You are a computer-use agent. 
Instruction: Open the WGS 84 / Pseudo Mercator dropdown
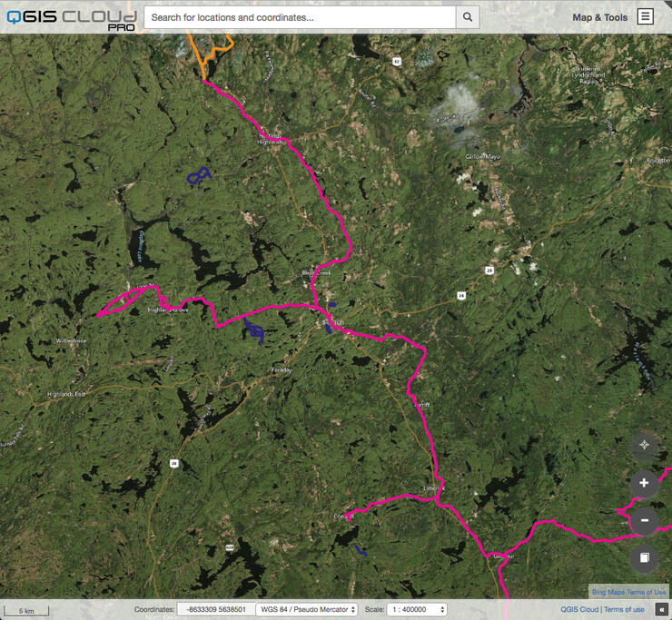(307, 610)
